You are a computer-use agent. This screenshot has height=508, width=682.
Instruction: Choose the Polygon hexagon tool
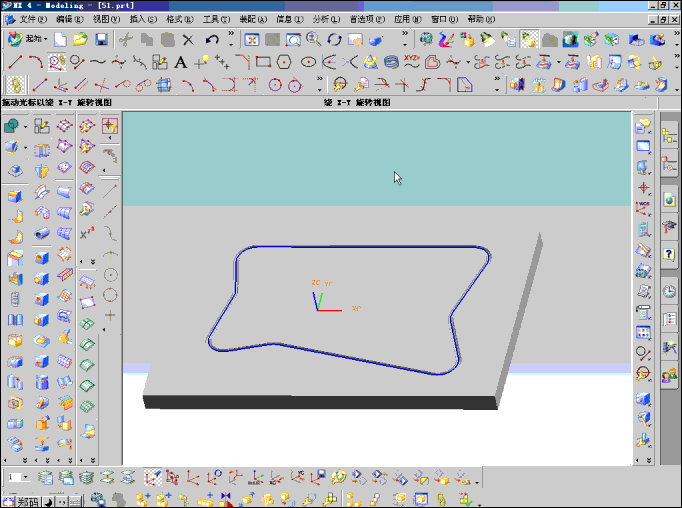(x=284, y=62)
